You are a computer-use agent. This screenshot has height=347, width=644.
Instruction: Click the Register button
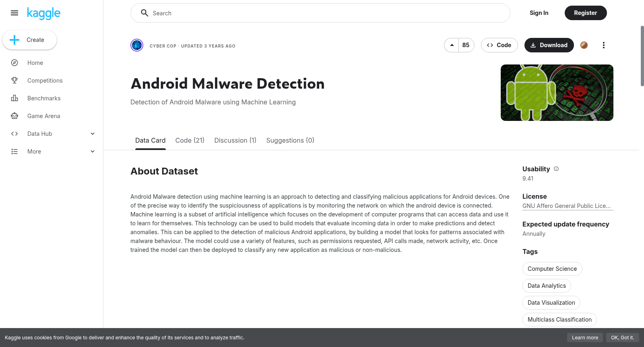[x=586, y=13]
